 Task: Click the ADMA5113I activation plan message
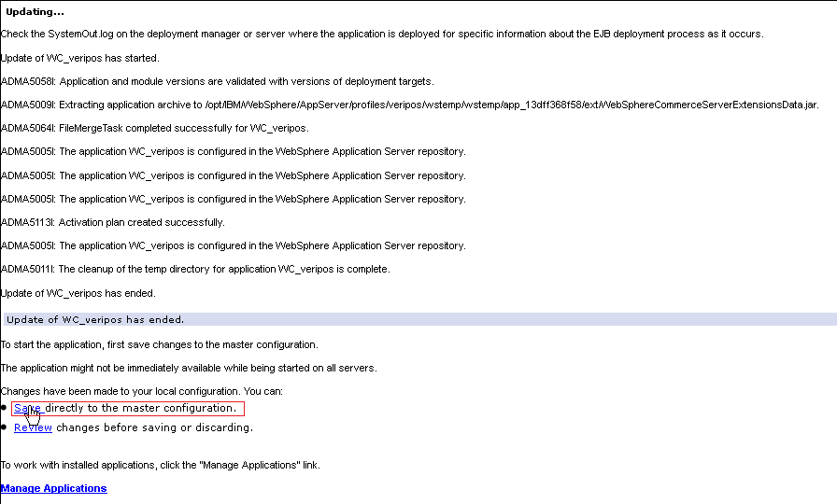pos(112,222)
